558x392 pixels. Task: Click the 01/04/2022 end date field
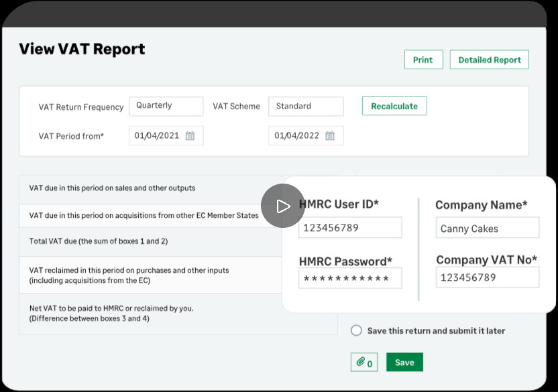pos(296,136)
